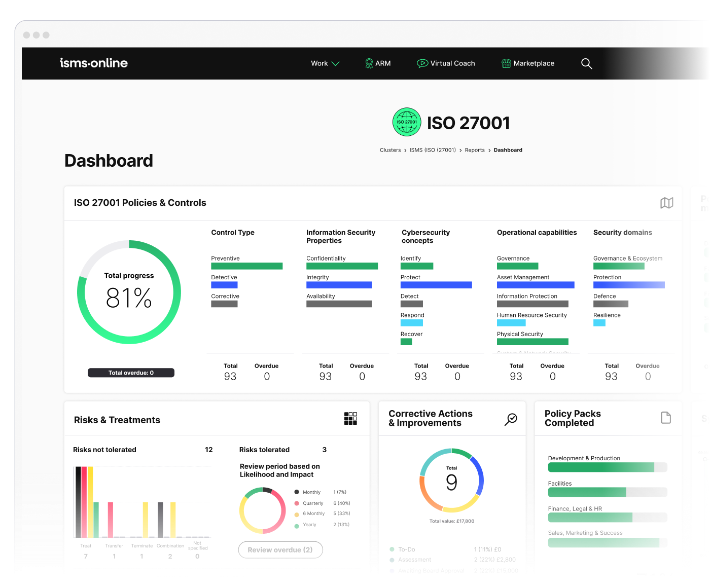This screenshot has height=588, width=710.
Task: Click the ISO 27001 Policies & Controls heading
Action: point(140,203)
